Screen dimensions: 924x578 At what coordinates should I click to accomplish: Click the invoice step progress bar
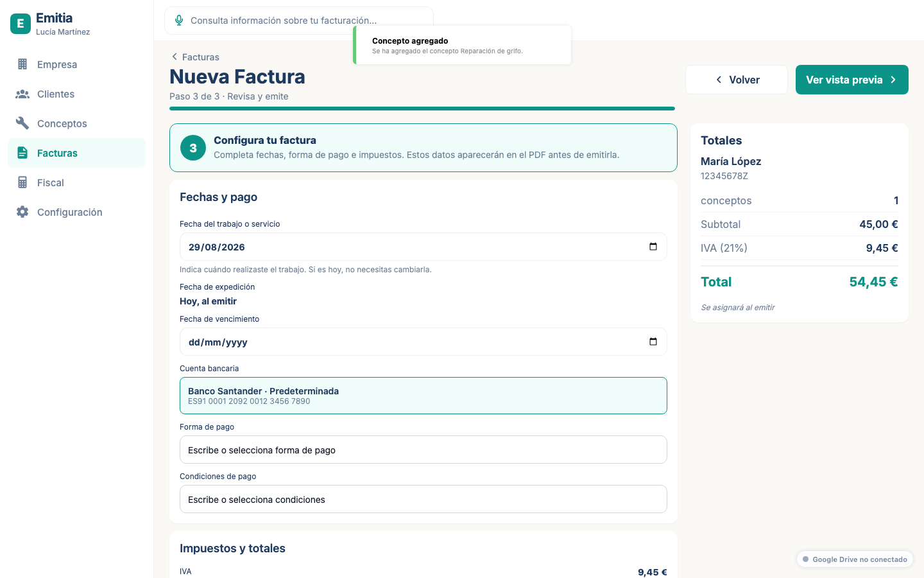click(422, 109)
